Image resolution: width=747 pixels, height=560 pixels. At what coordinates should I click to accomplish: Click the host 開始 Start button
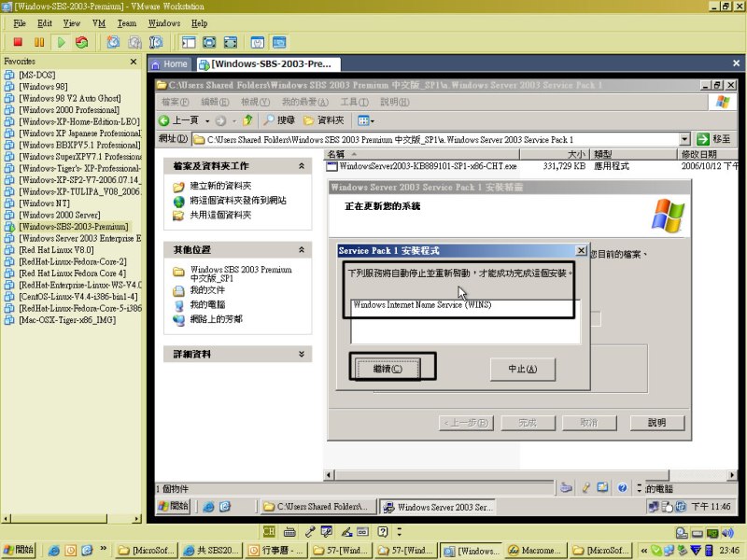19,550
